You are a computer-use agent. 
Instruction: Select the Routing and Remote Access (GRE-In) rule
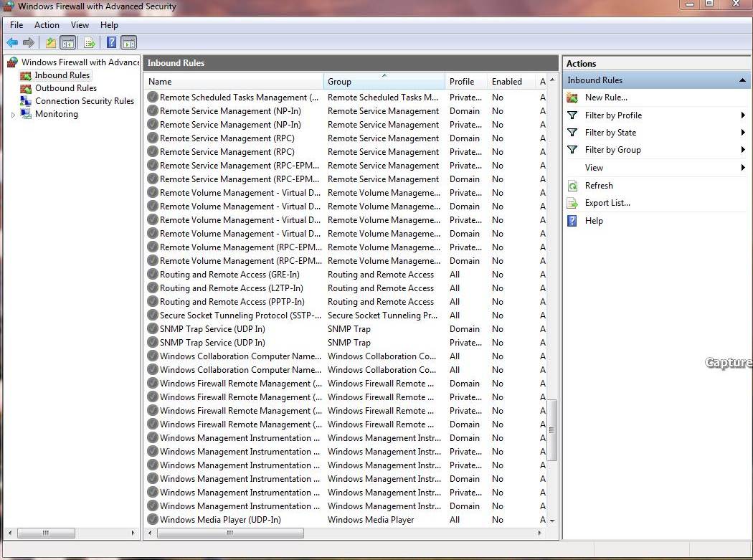(x=229, y=275)
